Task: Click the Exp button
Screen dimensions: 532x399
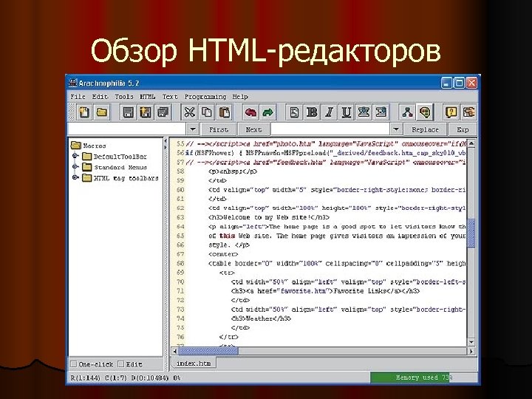Action: 463,129
